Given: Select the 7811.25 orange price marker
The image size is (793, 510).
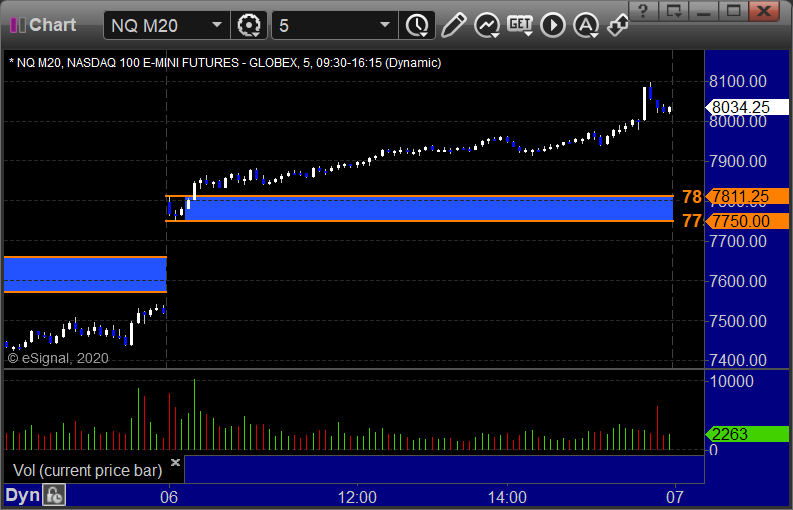Looking at the screenshot, I should coord(747,196).
